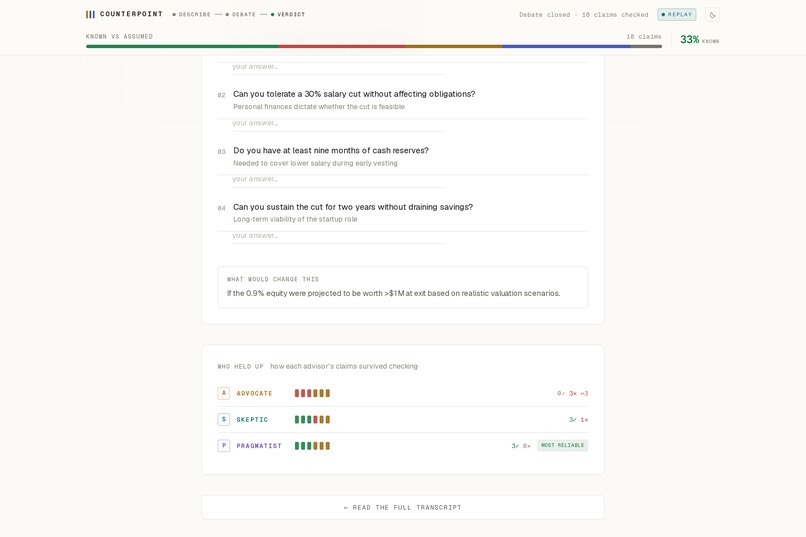Click the Replay button

(677, 14)
